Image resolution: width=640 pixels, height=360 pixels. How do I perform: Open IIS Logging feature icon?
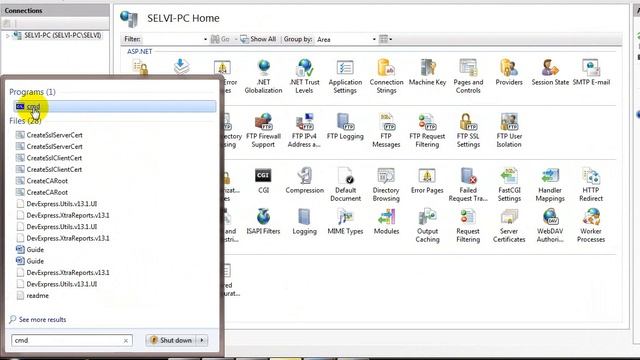coord(304,222)
